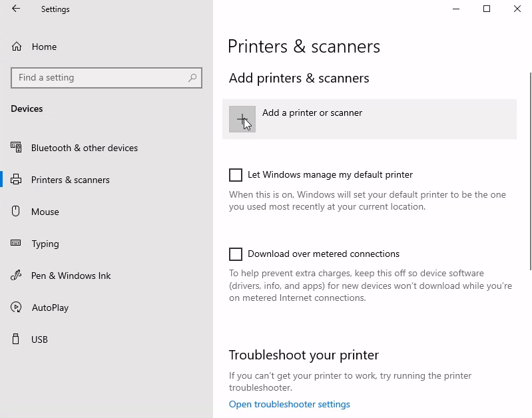The height and width of the screenshot is (418, 532).
Task: Go to Mouse settings
Action: 45,212
